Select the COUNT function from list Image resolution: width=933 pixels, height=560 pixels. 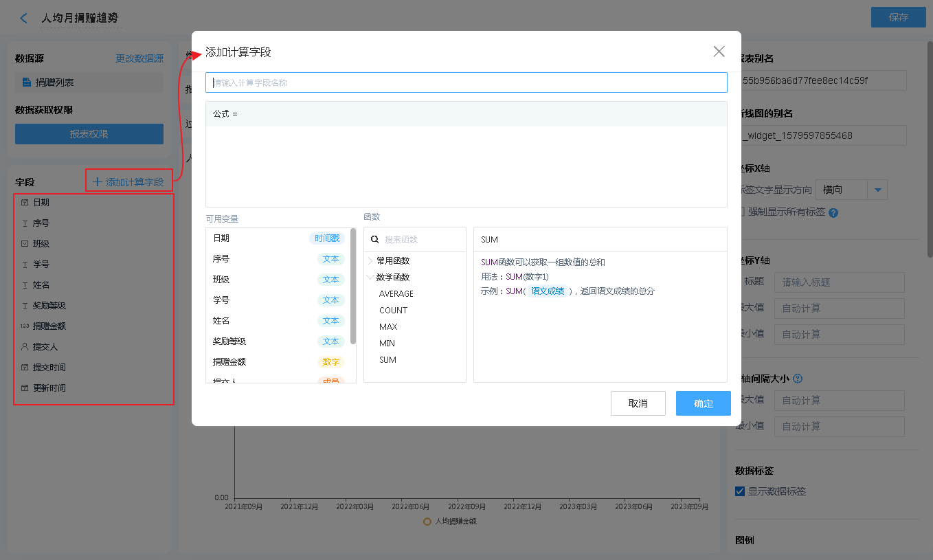coord(393,311)
